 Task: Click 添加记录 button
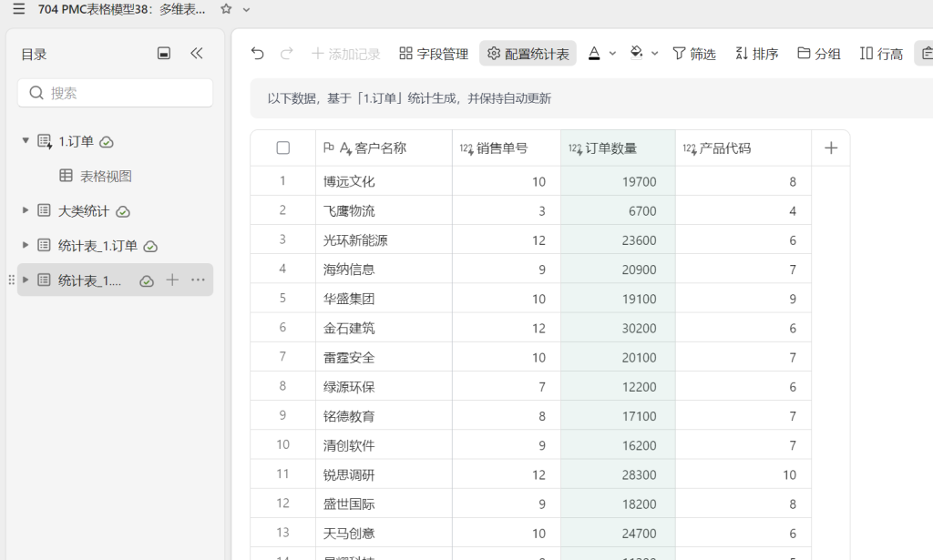point(345,54)
